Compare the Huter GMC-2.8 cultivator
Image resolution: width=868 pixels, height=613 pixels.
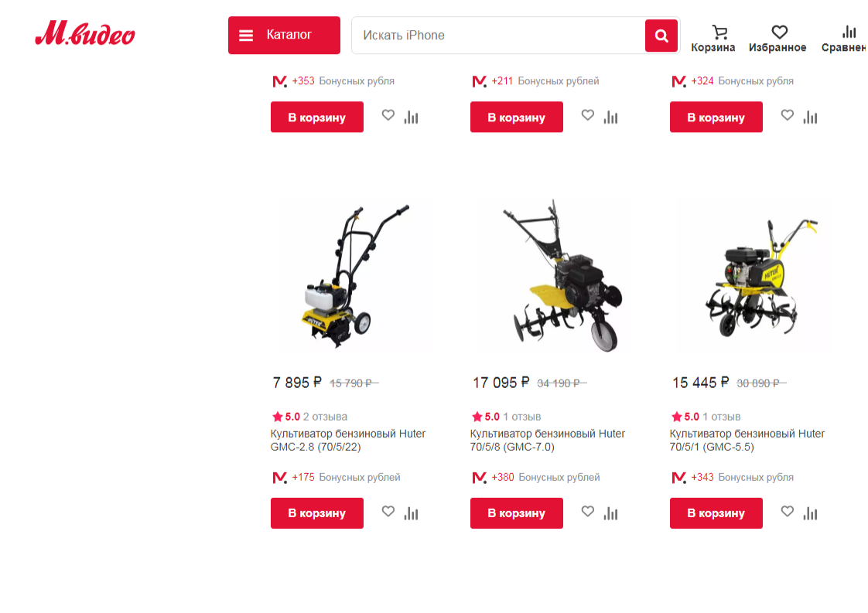[x=412, y=513]
